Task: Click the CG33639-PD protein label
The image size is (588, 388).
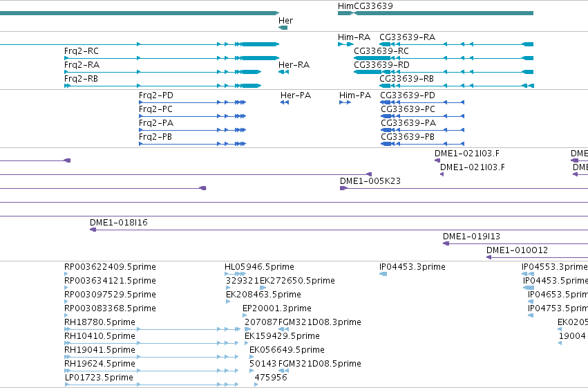Action: pyautogui.click(x=408, y=95)
